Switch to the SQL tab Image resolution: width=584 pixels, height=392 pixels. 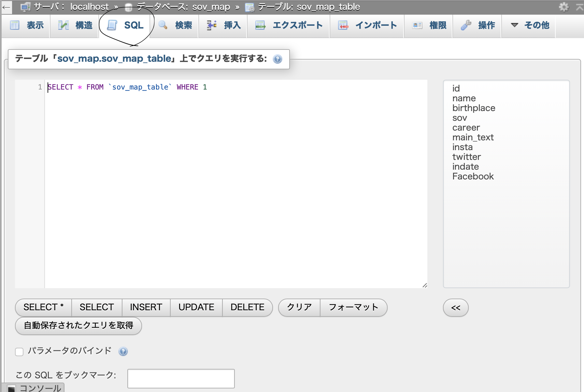[x=134, y=25]
